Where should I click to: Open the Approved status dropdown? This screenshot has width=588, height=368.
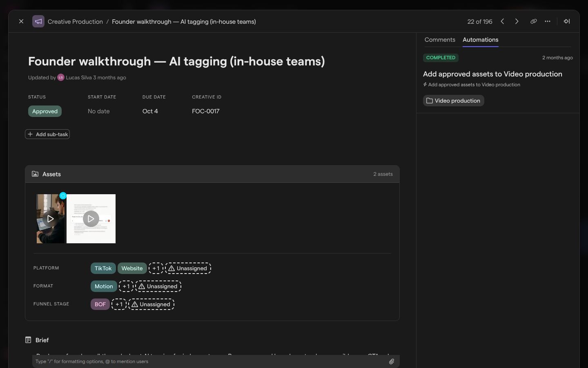click(45, 111)
